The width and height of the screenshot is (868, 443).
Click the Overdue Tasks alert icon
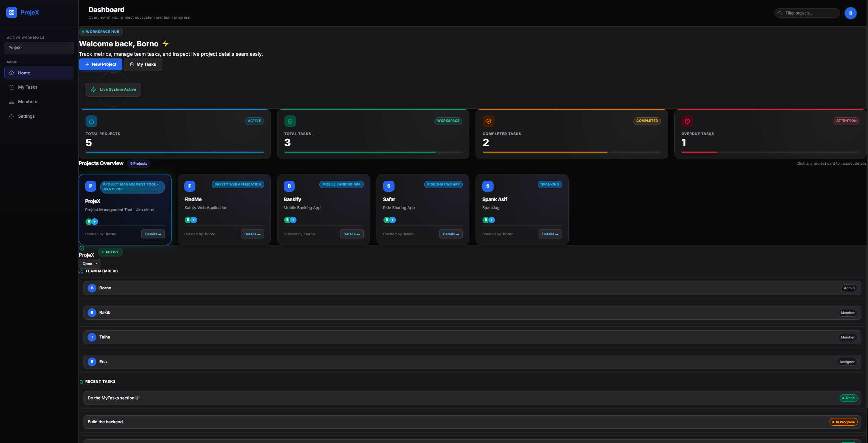click(x=687, y=121)
